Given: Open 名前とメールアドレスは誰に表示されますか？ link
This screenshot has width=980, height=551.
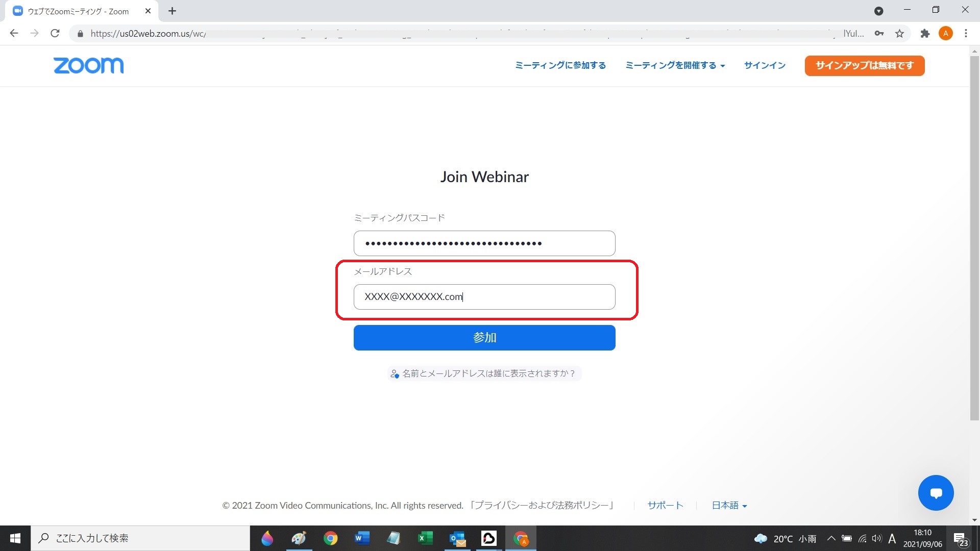Looking at the screenshot, I should coord(484,373).
